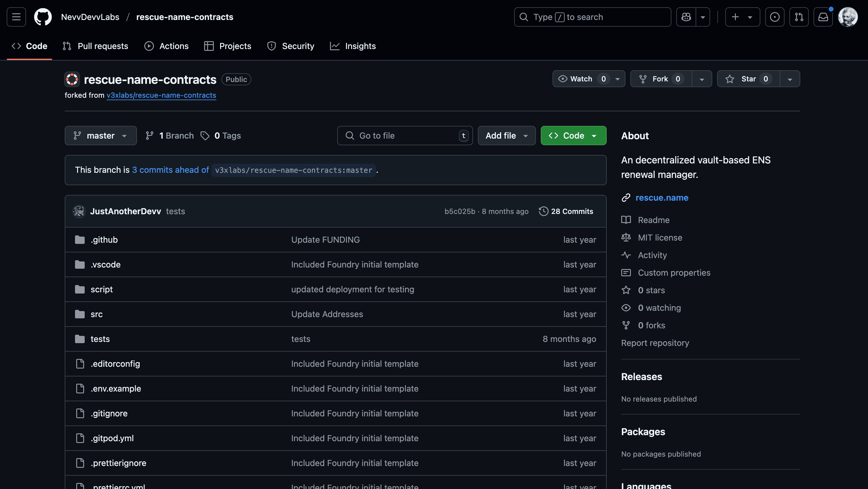Click the Readme book icon

(626, 220)
